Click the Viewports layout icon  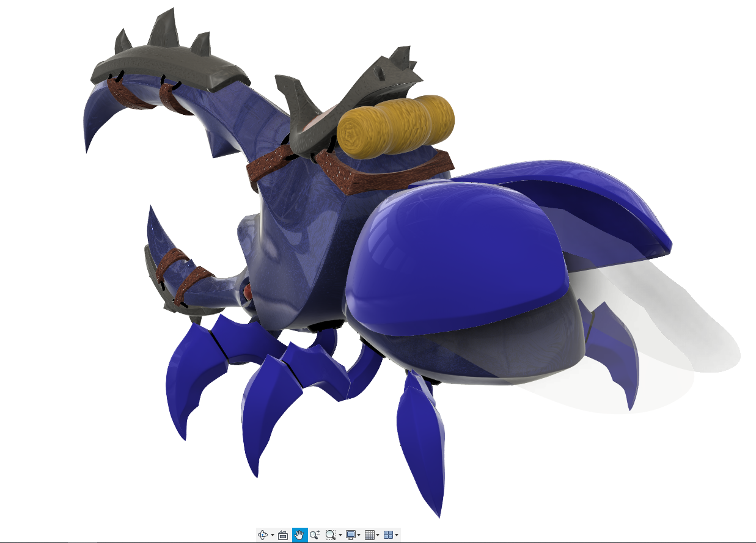389,535
